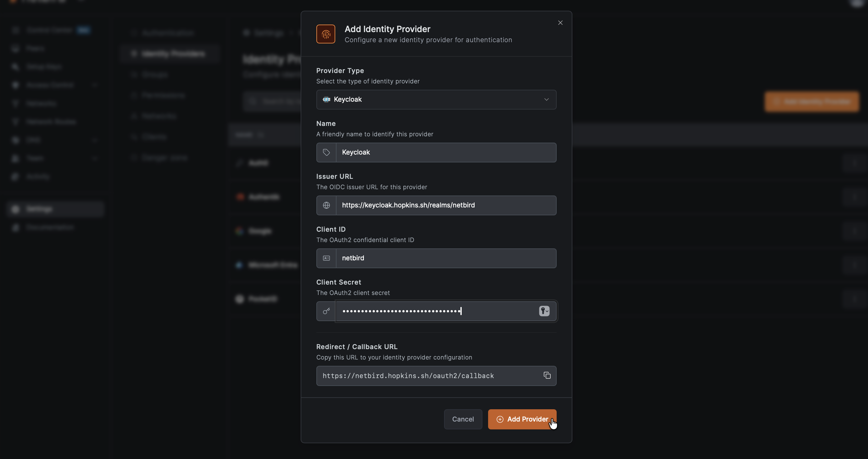Focus the Name field containing Keycloak
Screen dimensions: 868x459
(x=445, y=152)
